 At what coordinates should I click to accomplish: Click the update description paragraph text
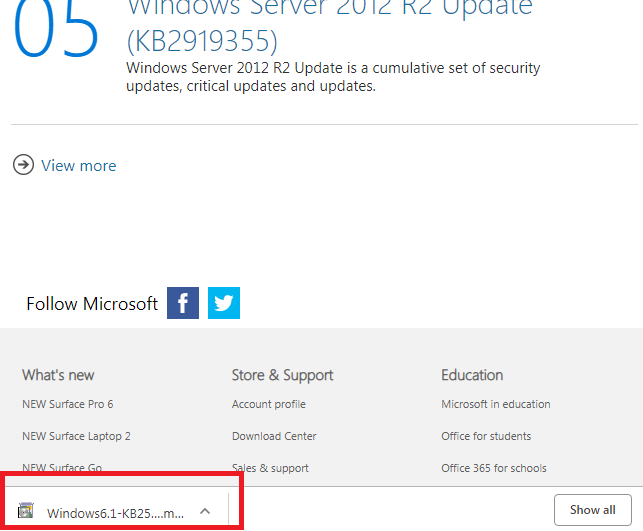click(x=333, y=77)
